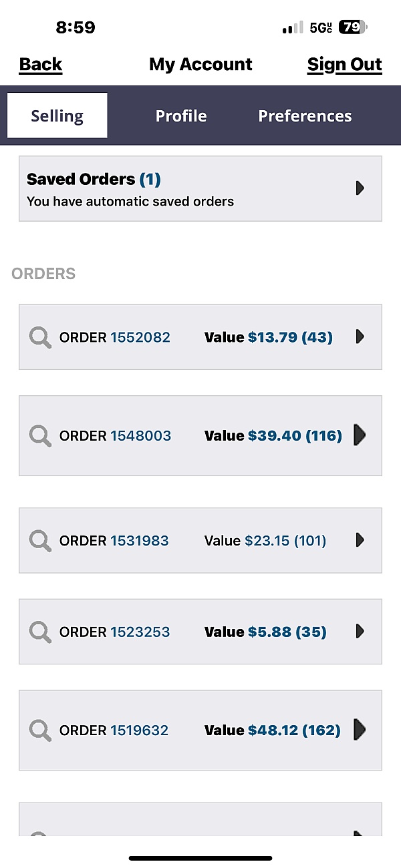
Task: Click the magnifier icon for order 1548003
Action: 41,436
